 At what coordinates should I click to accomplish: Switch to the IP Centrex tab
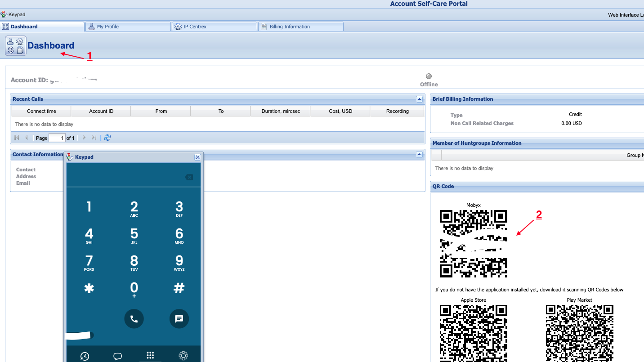[x=214, y=27]
